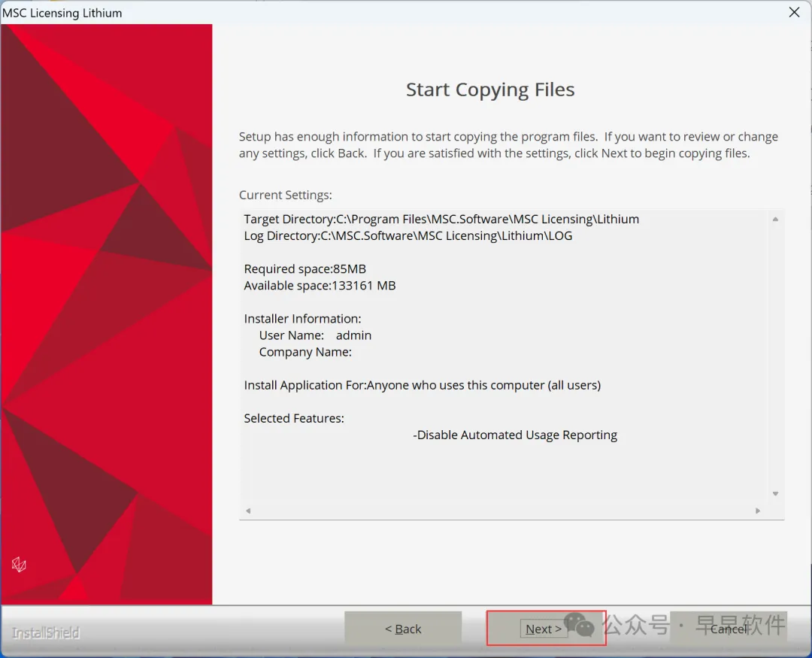The image size is (812, 658).
Task: Click the Installer Information: label
Action: [x=302, y=319]
